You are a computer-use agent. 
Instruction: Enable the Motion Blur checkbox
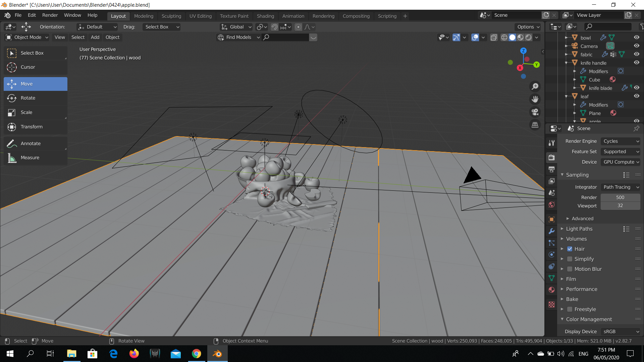[x=570, y=269]
